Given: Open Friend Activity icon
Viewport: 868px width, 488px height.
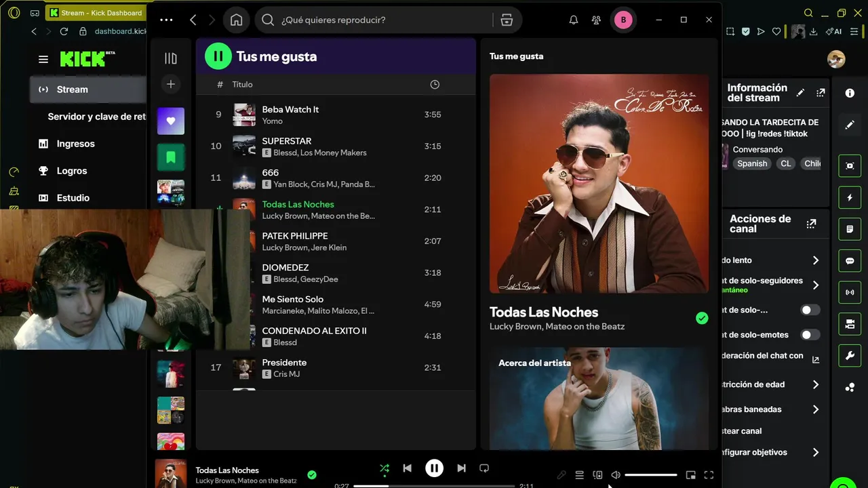Looking at the screenshot, I should [596, 20].
